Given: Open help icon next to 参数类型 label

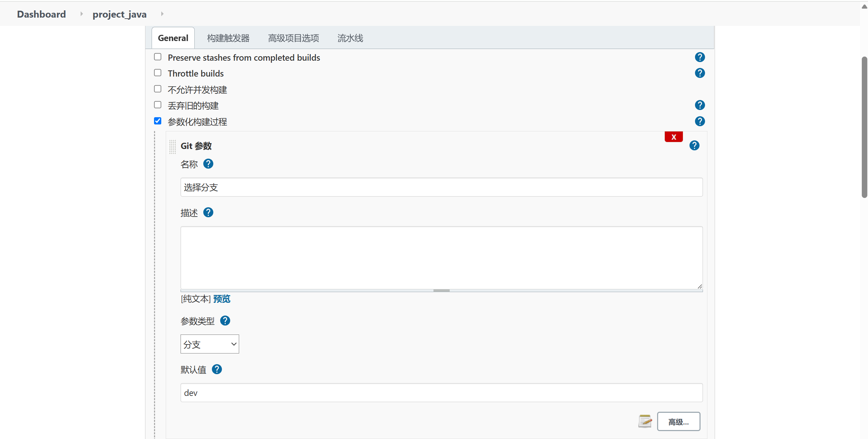Looking at the screenshot, I should point(225,321).
